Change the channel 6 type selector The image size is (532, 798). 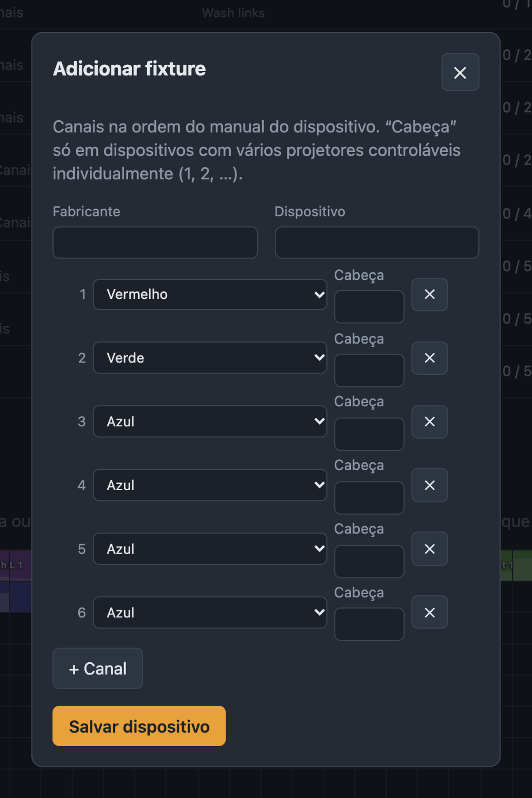pyautogui.click(x=210, y=612)
